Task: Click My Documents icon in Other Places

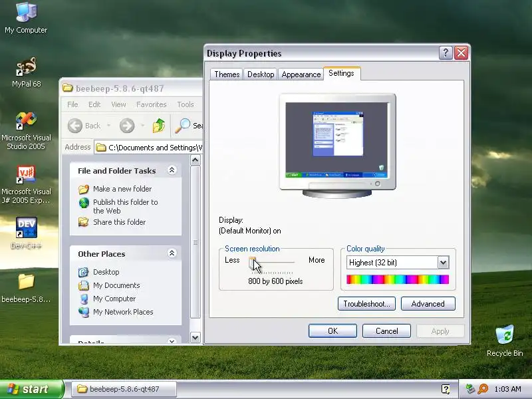Action: click(84, 286)
